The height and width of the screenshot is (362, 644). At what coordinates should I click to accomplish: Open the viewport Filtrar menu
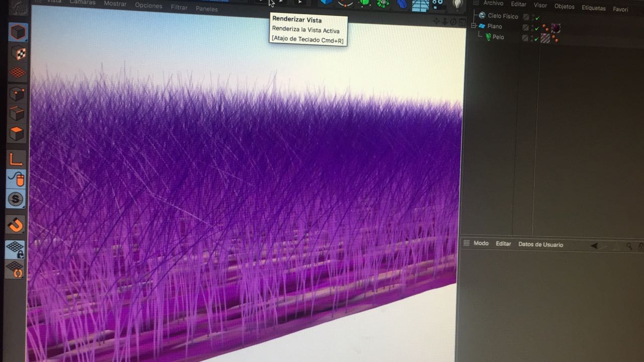(179, 8)
